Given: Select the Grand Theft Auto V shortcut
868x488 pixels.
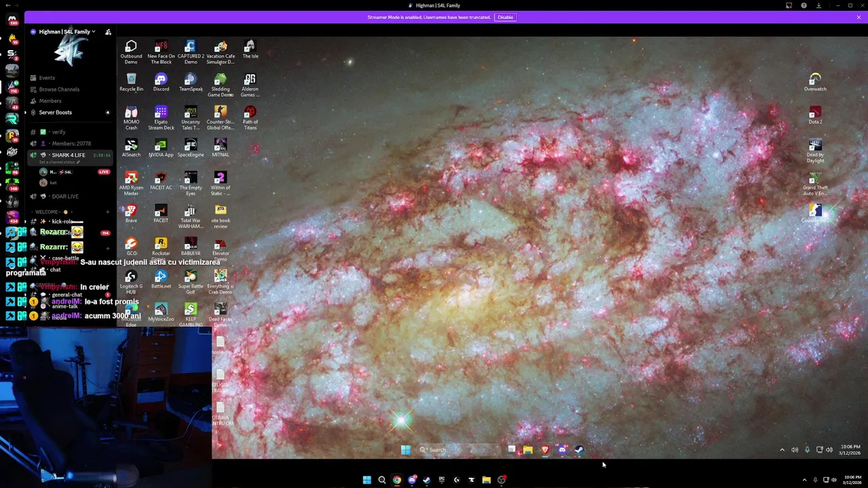Looking at the screenshot, I should point(815,184).
